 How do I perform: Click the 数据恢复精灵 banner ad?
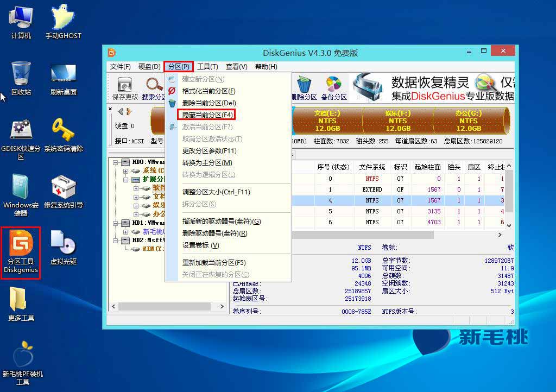(433, 88)
